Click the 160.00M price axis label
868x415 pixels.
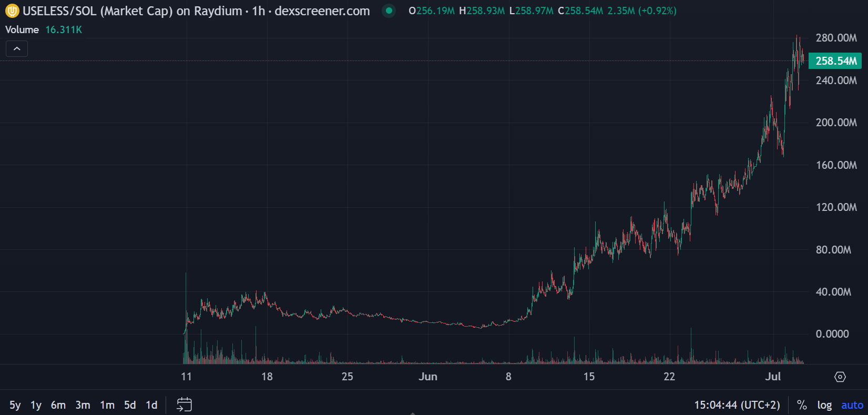836,165
